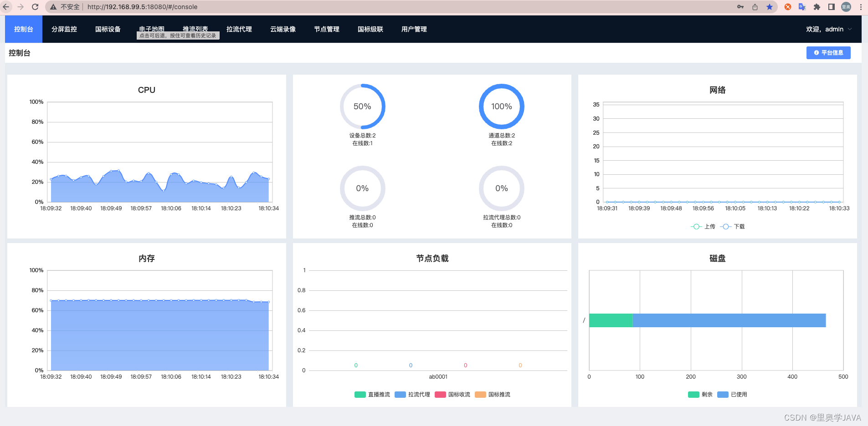Screen dimensions: 868x426
Task: Open the 节点管理 navigation tab
Action: [327, 29]
